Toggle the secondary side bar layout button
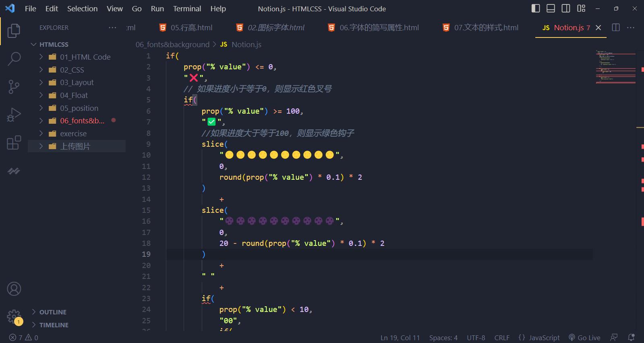This screenshot has width=644, height=343. [566, 8]
